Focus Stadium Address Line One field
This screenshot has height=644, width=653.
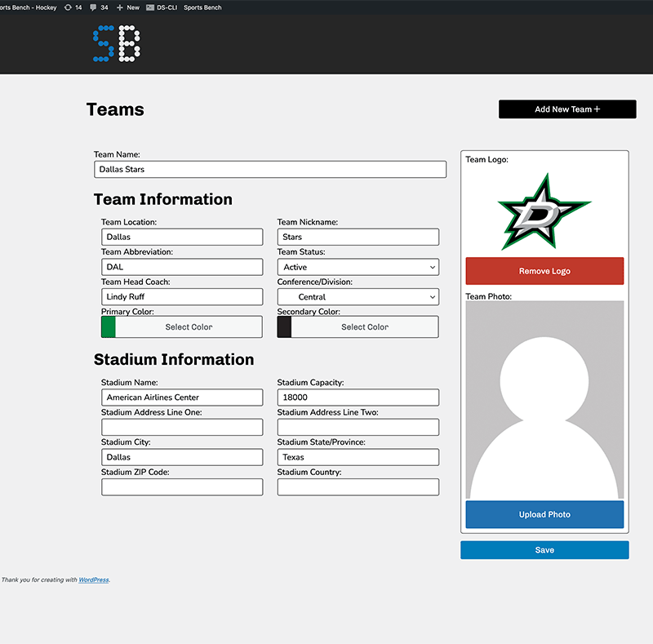click(x=182, y=428)
